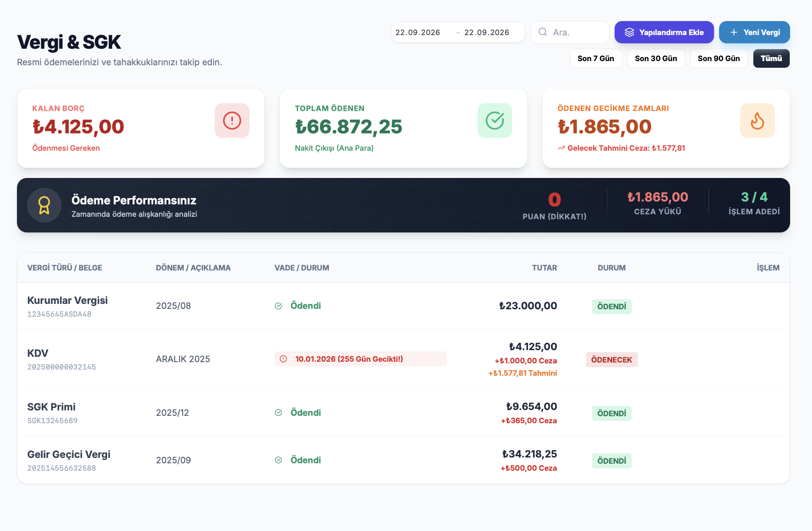Click the paid check icon in Kurumlar Vergisi row
The height and width of the screenshot is (531, 812).
tap(278, 306)
